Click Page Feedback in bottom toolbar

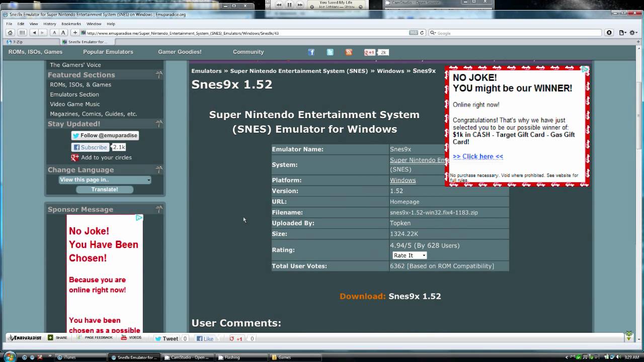[95, 338]
